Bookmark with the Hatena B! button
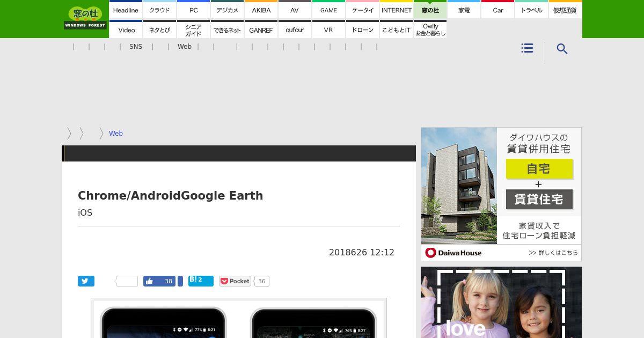The image size is (644, 338). click(201, 281)
